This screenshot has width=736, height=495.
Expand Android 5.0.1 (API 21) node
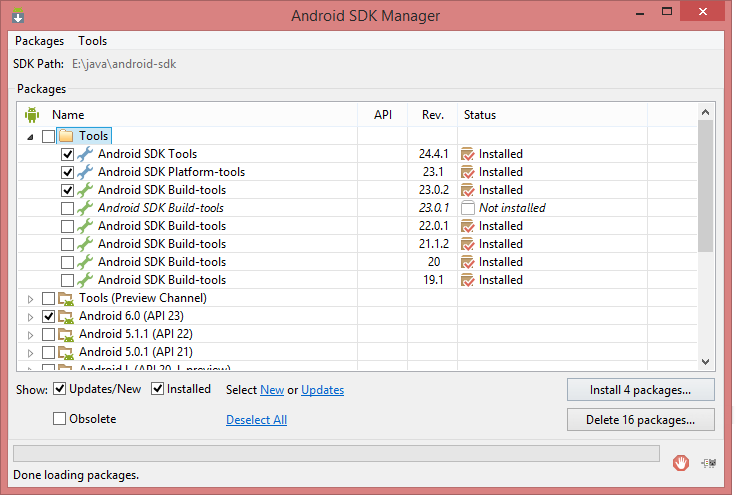point(31,353)
